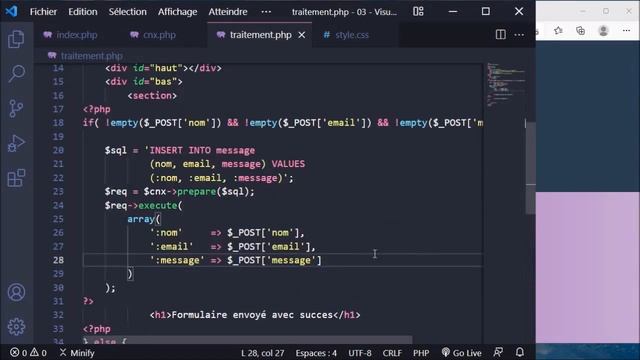Open the Run and Debug view
Image resolution: width=640 pixels, height=360 pixels.
pyautogui.click(x=16, y=143)
